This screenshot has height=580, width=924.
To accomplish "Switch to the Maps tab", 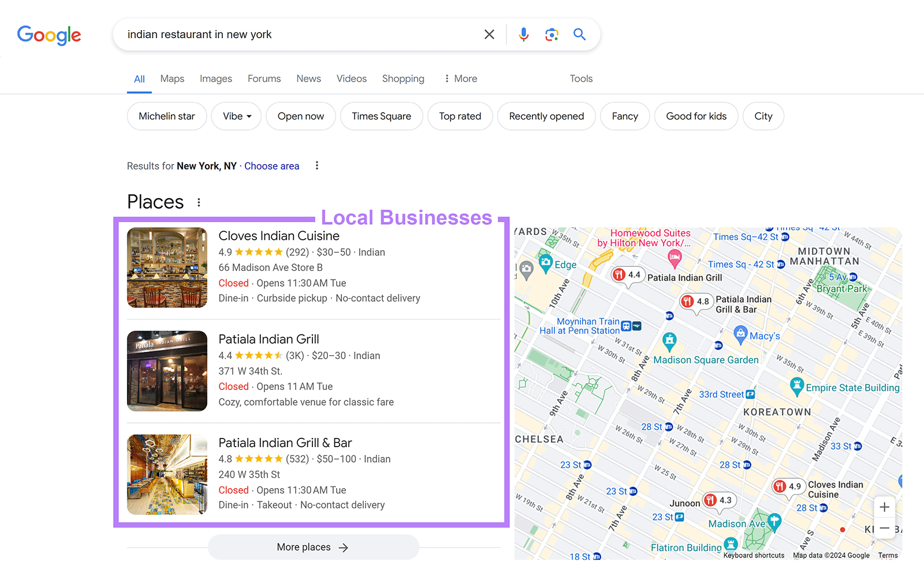I will click(172, 79).
